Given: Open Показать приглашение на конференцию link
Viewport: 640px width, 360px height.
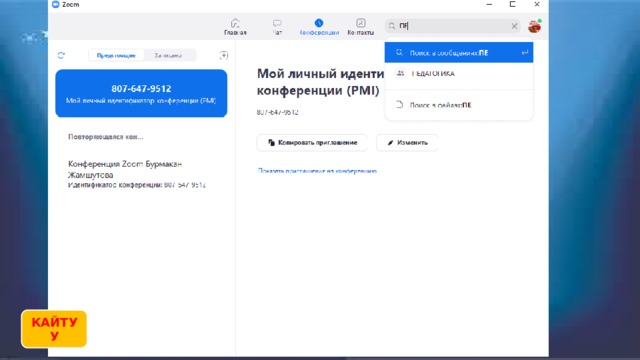Looking at the screenshot, I should [x=317, y=171].
